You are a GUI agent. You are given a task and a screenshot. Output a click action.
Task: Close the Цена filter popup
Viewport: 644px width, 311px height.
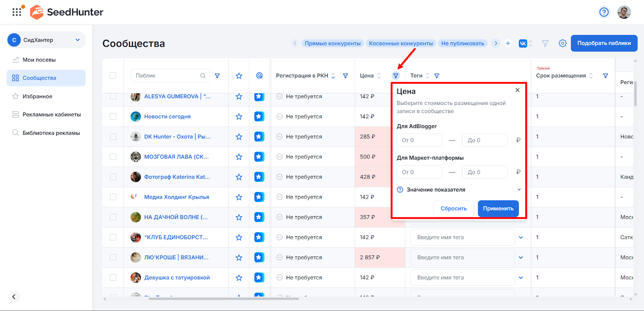pos(517,90)
